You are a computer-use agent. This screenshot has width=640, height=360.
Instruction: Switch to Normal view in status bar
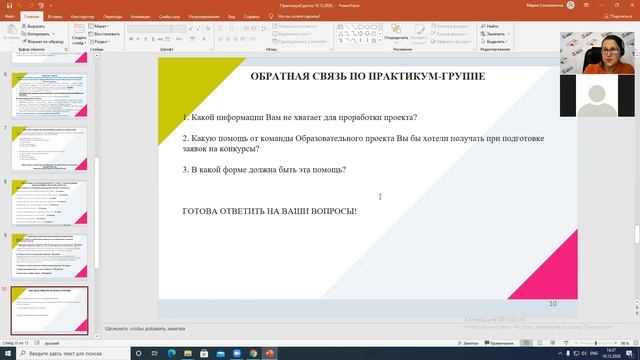pos(526,343)
